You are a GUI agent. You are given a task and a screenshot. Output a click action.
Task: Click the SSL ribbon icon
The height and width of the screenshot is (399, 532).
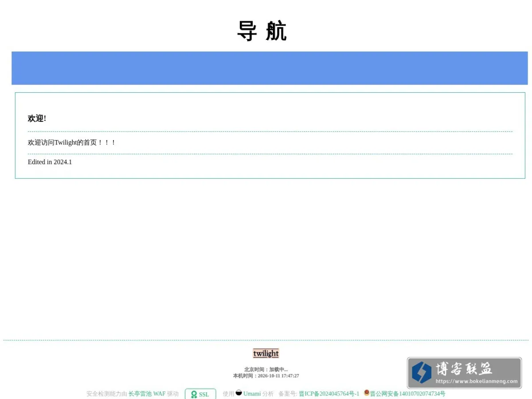(x=194, y=395)
